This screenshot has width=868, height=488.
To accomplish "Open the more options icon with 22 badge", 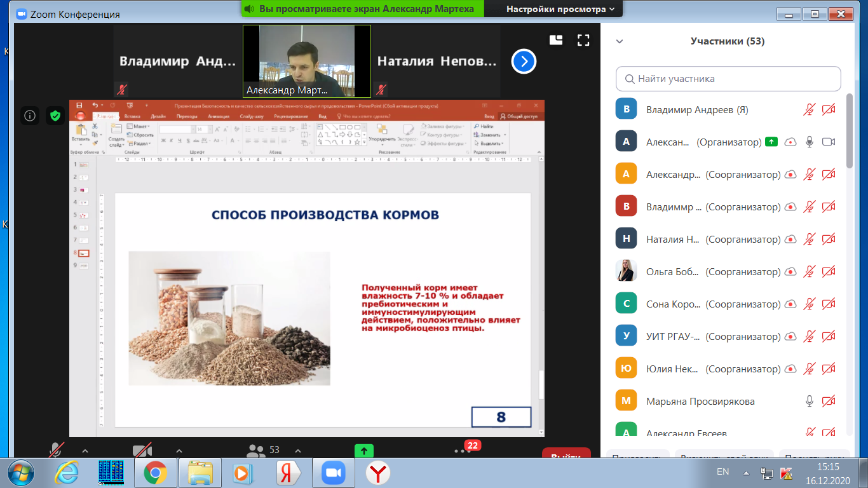I will [463, 451].
